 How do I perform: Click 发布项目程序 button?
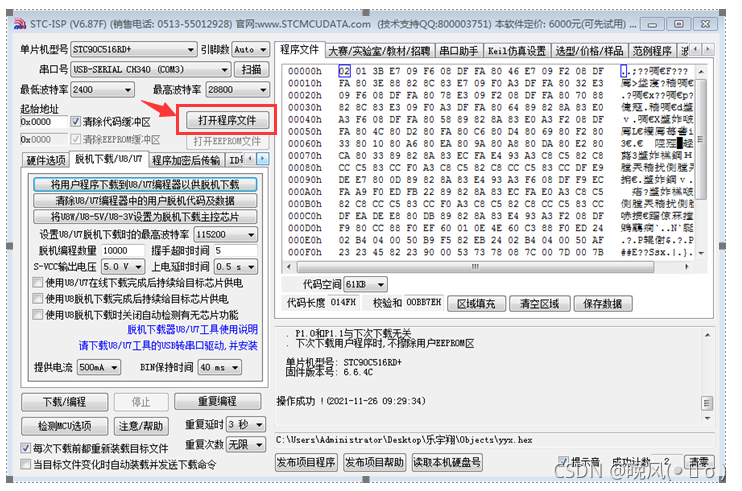pos(306,462)
